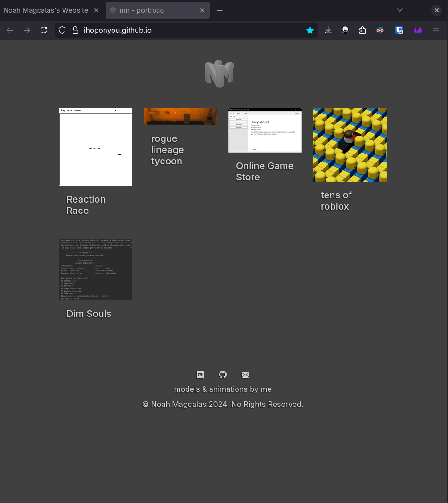Toggle the site security padlock indicator
Image resolution: width=448 pixels, height=503 pixels.
[x=75, y=30]
